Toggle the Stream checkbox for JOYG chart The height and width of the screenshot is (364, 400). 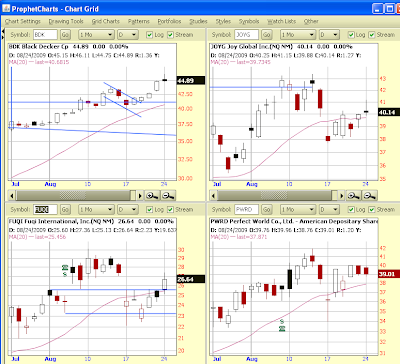click(x=372, y=35)
